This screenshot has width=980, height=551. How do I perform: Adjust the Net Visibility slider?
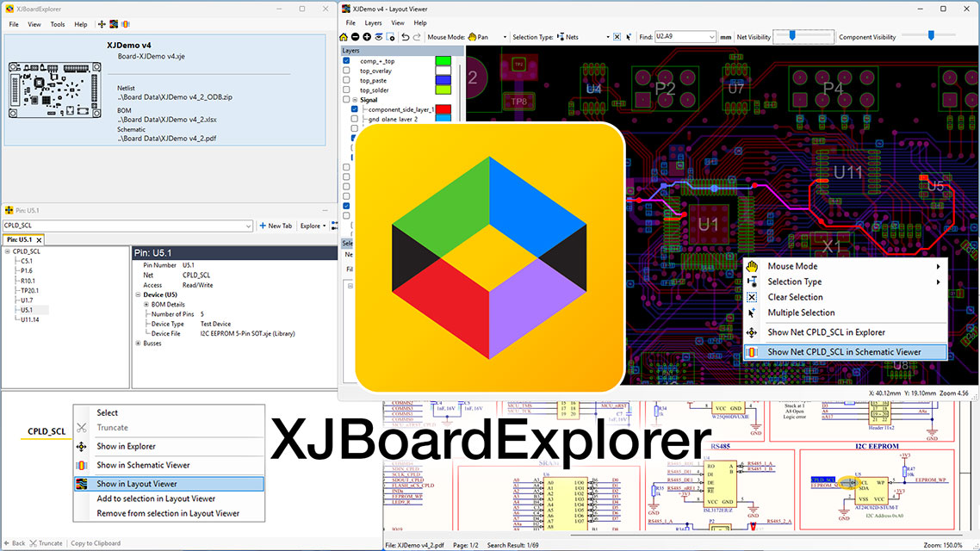coord(792,37)
